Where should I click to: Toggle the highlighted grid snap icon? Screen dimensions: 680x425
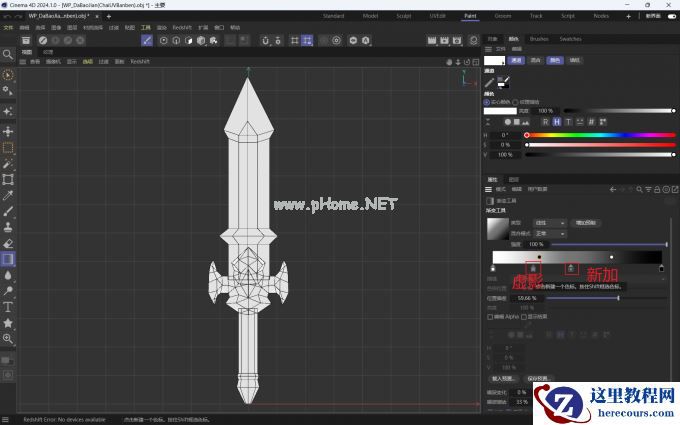[307, 40]
